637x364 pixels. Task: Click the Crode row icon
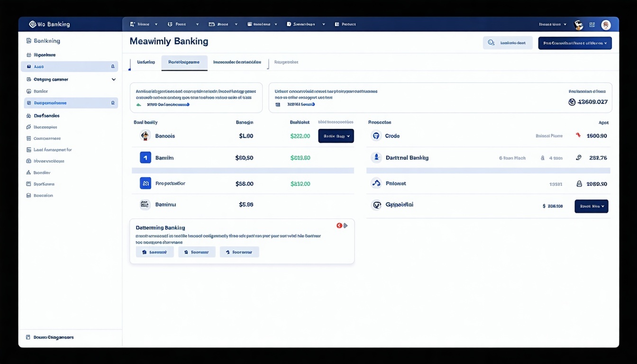tap(376, 136)
